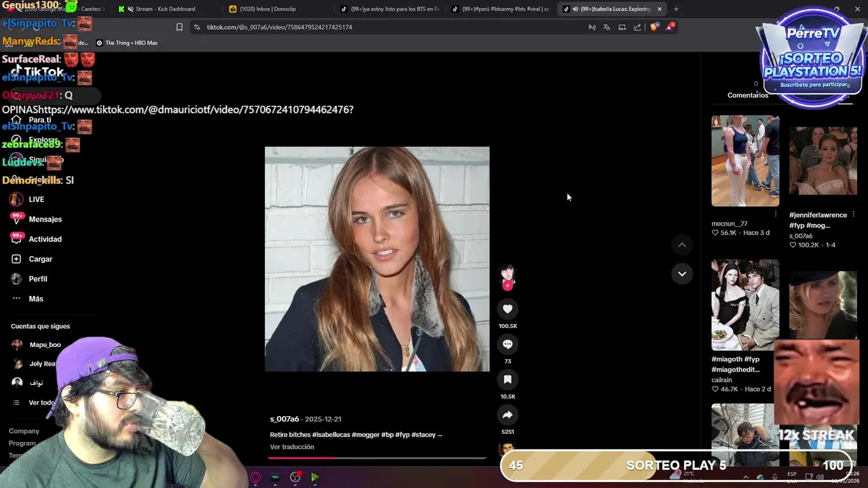Viewport: 868px width, 488px height.
Task: Open the comments bubble showing 73
Action: (x=507, y=344)
